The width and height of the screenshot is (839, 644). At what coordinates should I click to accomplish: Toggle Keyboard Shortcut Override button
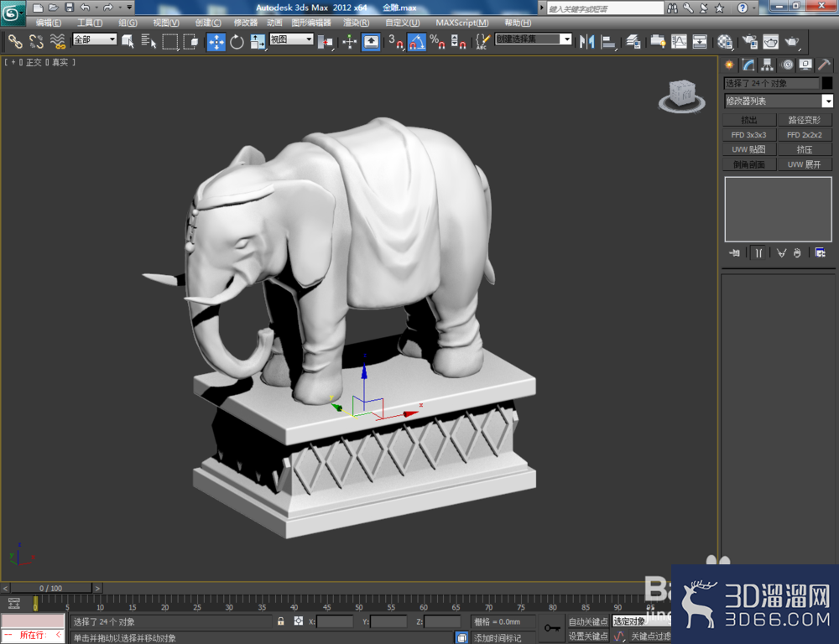(371, 42)
